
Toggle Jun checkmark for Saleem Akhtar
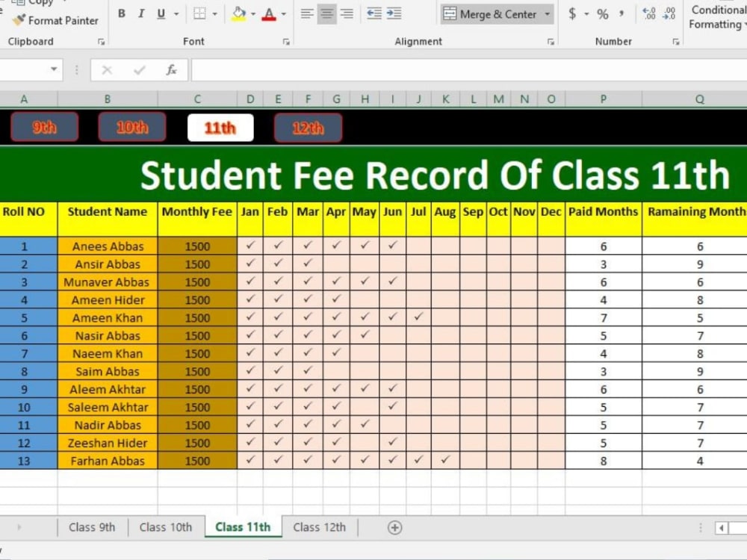pos(393,407)
